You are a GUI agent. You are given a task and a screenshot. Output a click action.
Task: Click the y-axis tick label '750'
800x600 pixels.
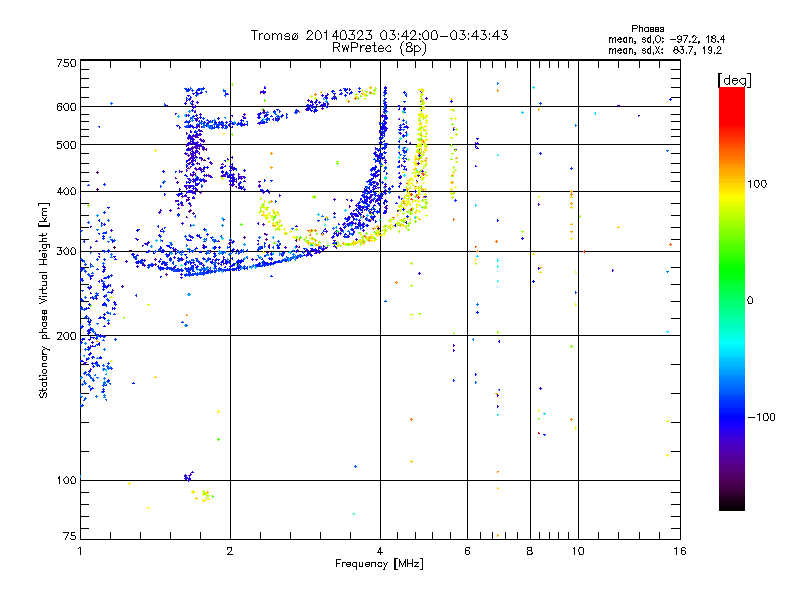(66, 63)
